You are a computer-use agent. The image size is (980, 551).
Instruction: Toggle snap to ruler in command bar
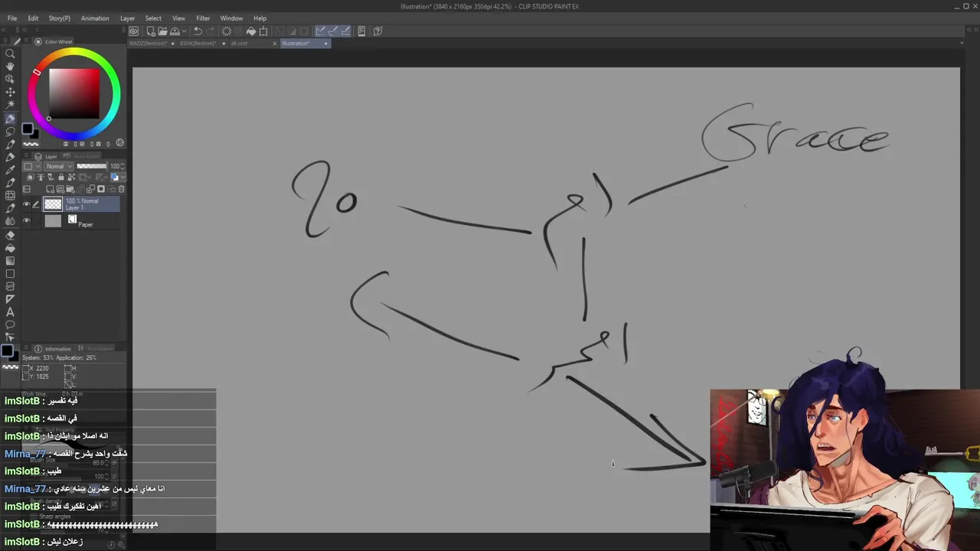pos(321,31)
